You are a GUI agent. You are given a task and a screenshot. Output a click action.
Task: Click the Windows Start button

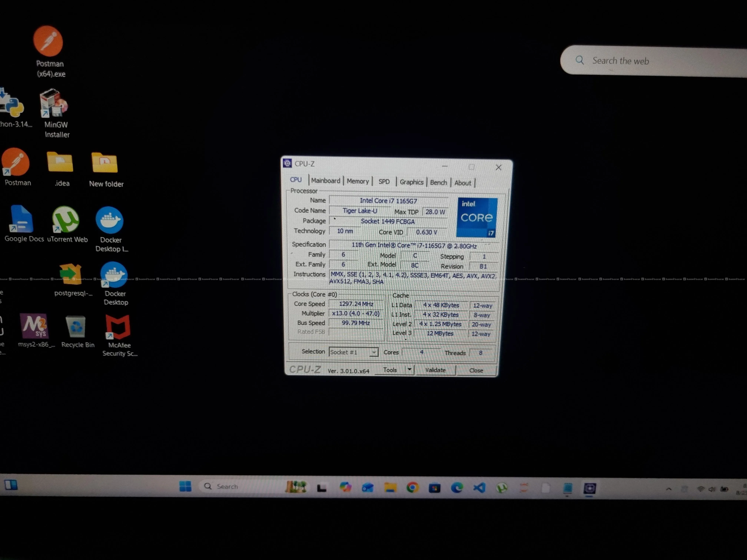(185, 486)
